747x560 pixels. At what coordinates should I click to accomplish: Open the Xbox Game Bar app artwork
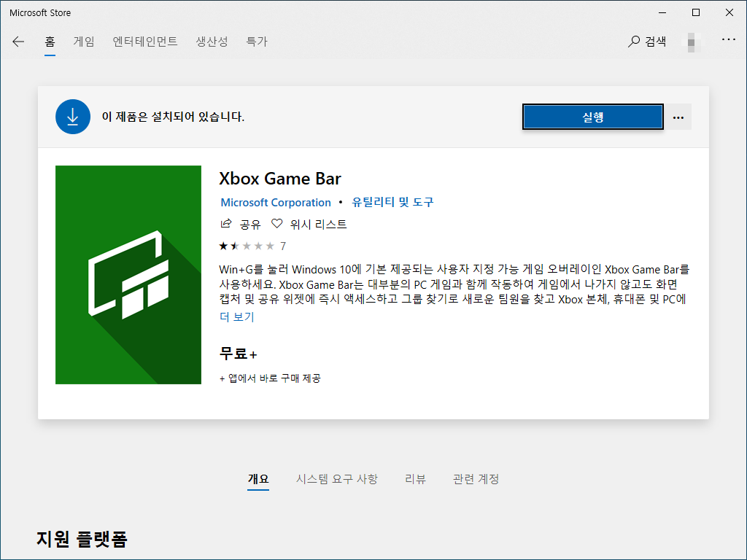tap(128, 275)
